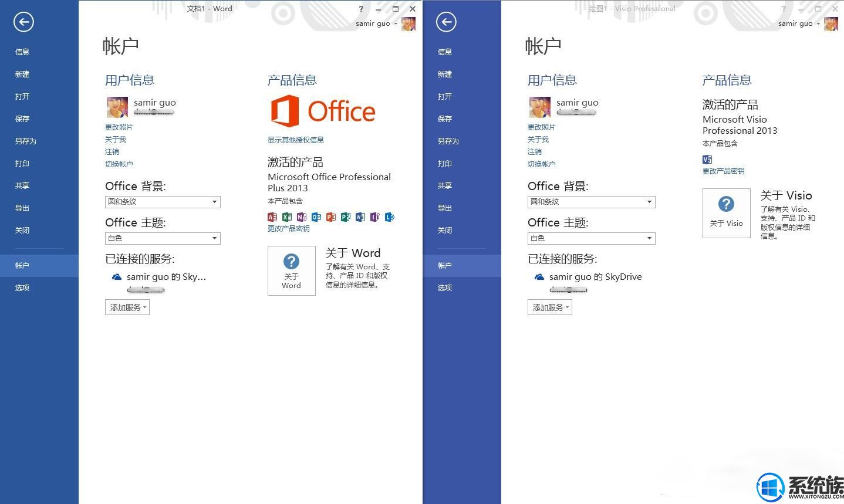Viewport: 844px width, 504px height.
Task: Open the Office 主题 dropdown in Word
Action: (x=163, y=238)
